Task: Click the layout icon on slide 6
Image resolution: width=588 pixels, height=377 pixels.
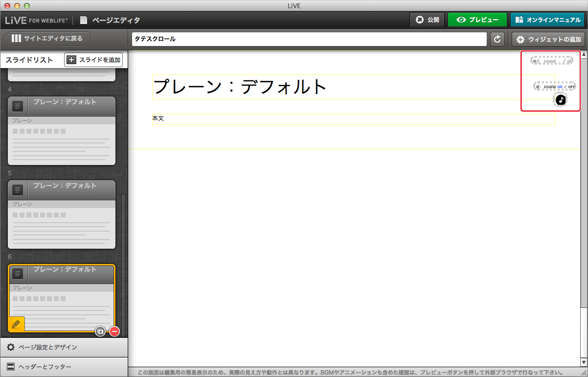Action: (18, 273)
